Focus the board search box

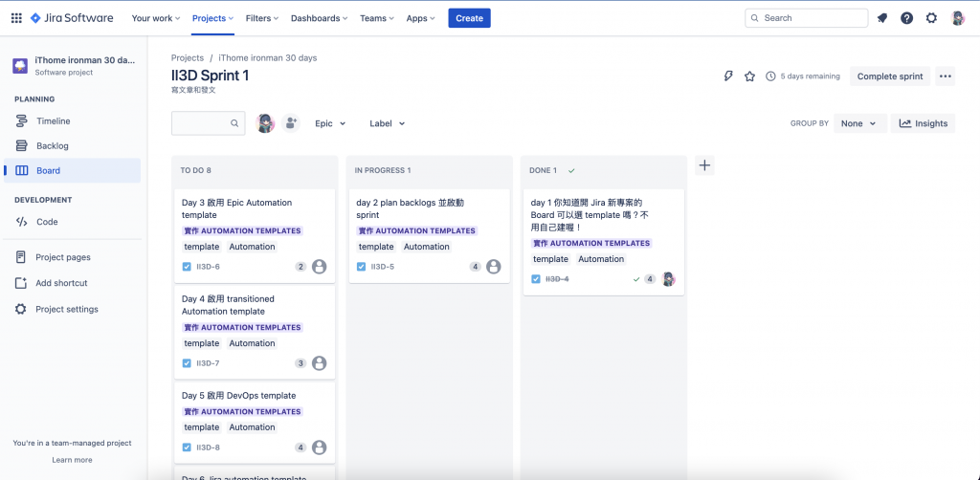tap(208, 123)
